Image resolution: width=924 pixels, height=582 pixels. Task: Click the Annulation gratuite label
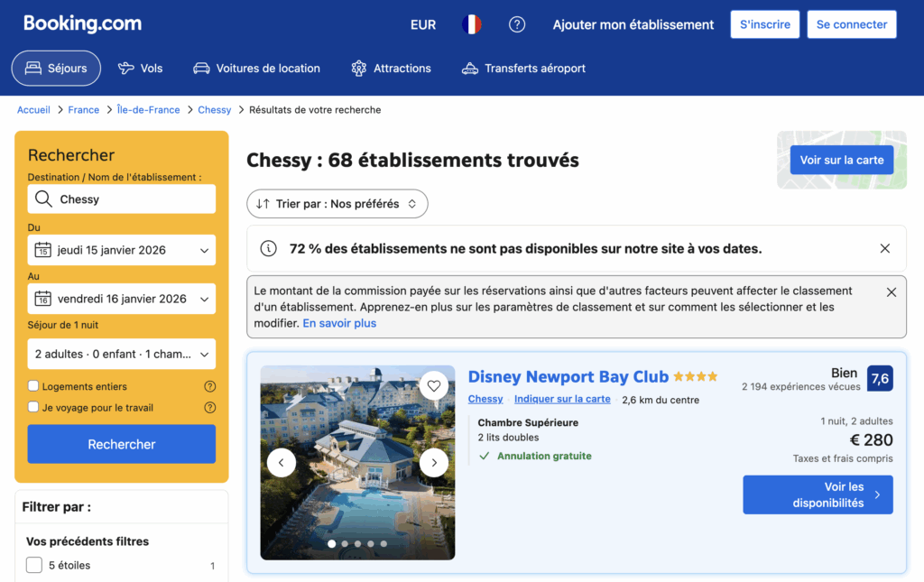544,456
